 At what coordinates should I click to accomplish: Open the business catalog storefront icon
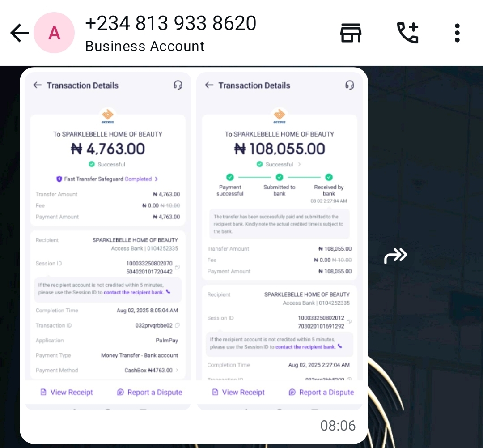tap(351, 33)
